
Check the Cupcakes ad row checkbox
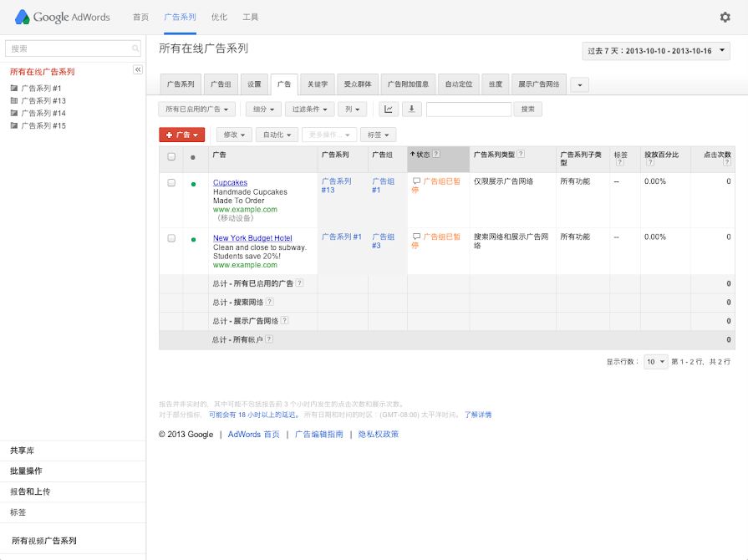coord(171,182)
